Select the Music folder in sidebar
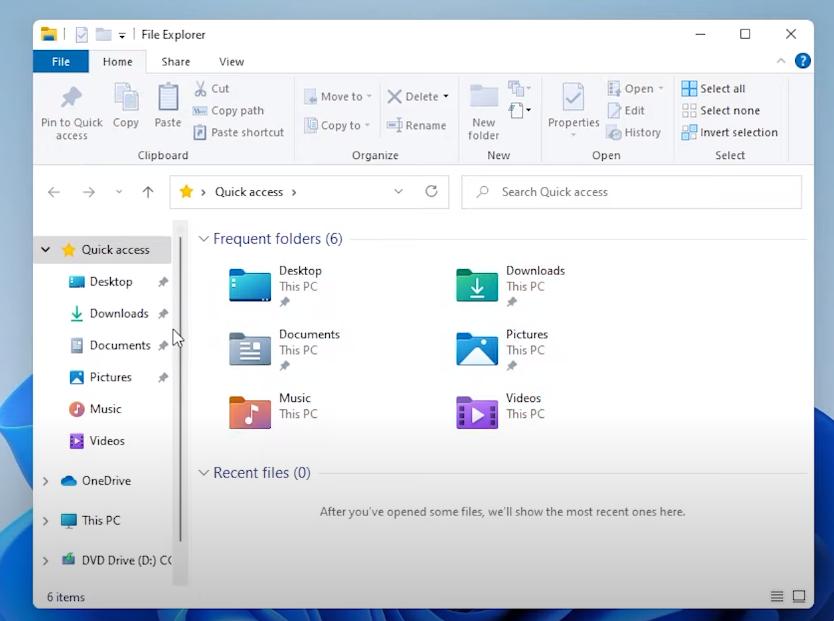 [105, 409]
